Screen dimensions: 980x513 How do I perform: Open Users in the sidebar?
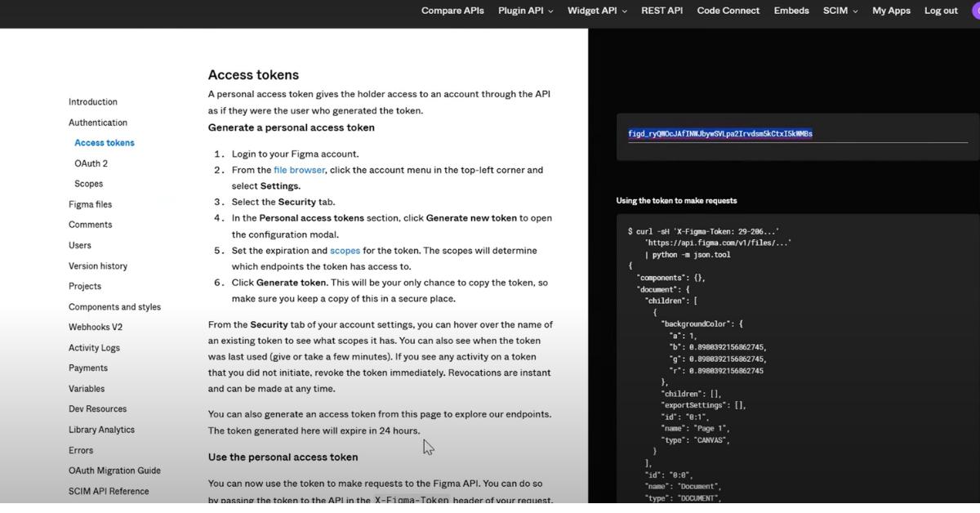click(80, 245)
